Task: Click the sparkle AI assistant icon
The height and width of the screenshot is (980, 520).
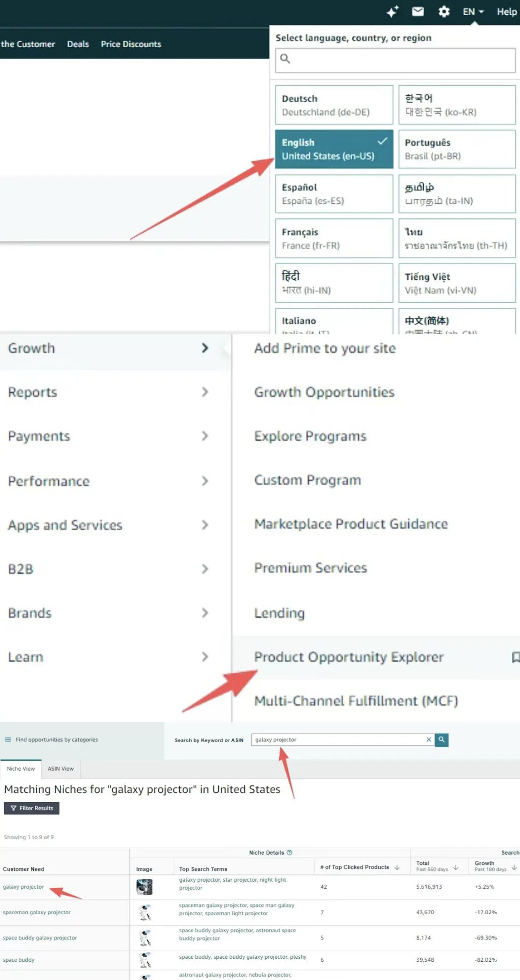Action: coord(392,12)
